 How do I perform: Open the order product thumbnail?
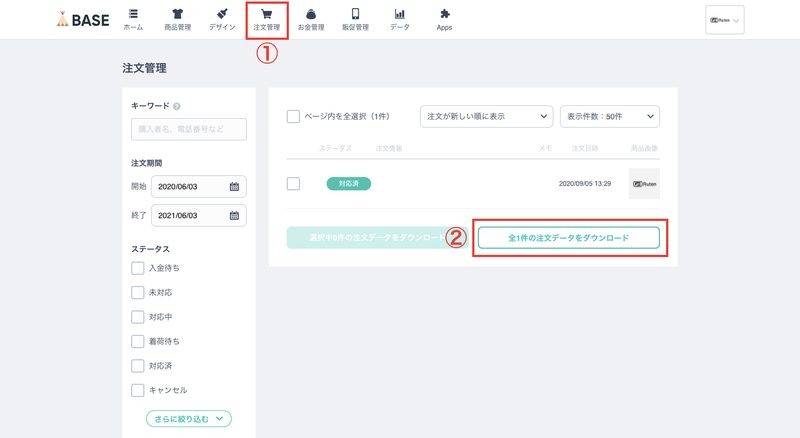(x=644, y=183)
